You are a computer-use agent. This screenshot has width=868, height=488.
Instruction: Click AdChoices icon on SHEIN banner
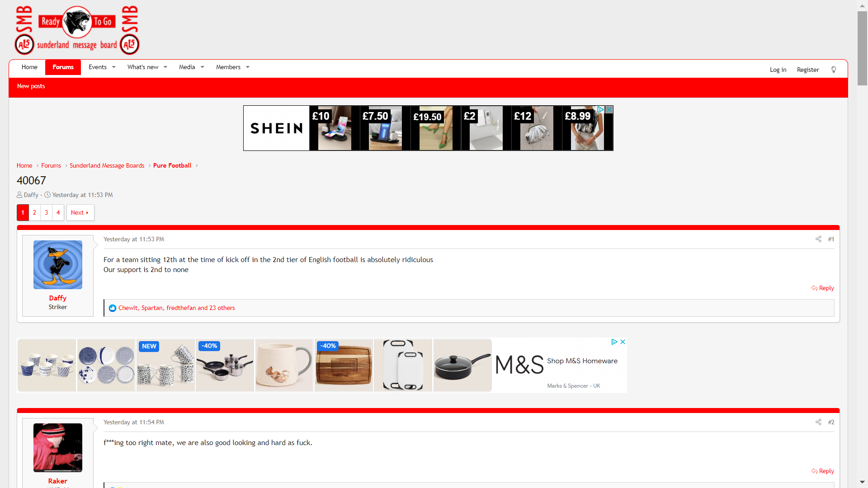pos(600,110)
